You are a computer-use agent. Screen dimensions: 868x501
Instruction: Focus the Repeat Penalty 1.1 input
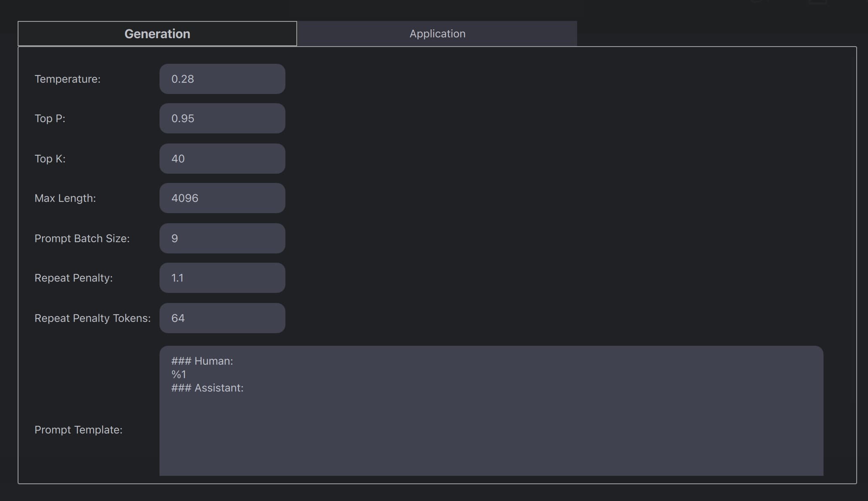click(222, 278)
